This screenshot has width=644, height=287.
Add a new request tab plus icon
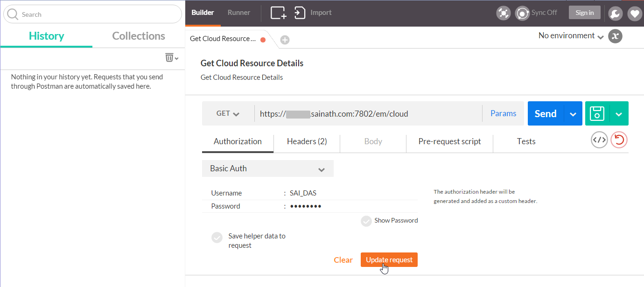[x=285, y=40]
